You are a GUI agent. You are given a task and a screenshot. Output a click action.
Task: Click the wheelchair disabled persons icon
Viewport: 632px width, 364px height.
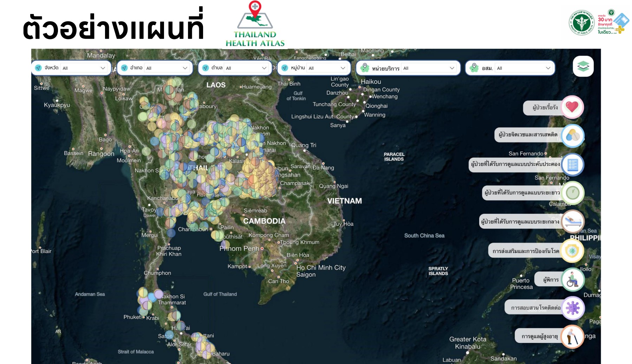click(573, 279)
